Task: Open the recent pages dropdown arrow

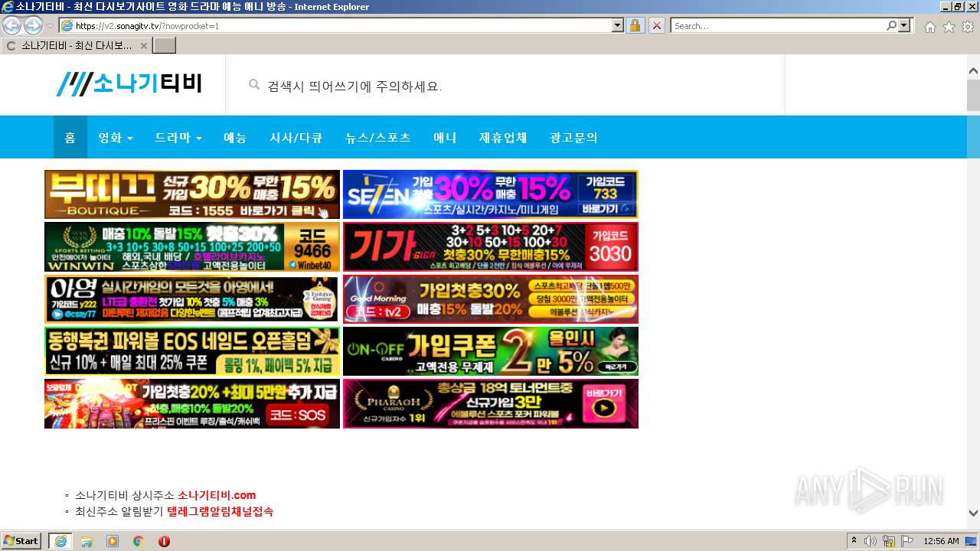Action: pos(50,26)
